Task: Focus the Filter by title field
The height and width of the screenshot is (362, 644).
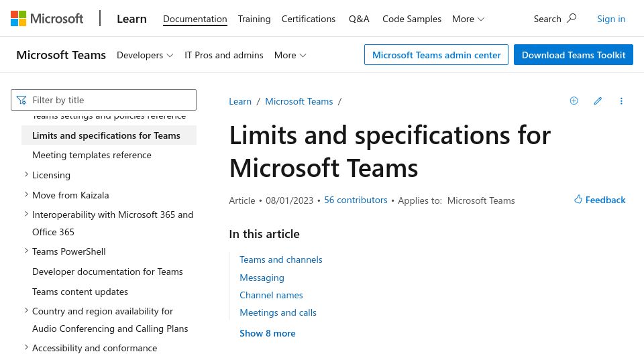Action: tap(103, 100)
